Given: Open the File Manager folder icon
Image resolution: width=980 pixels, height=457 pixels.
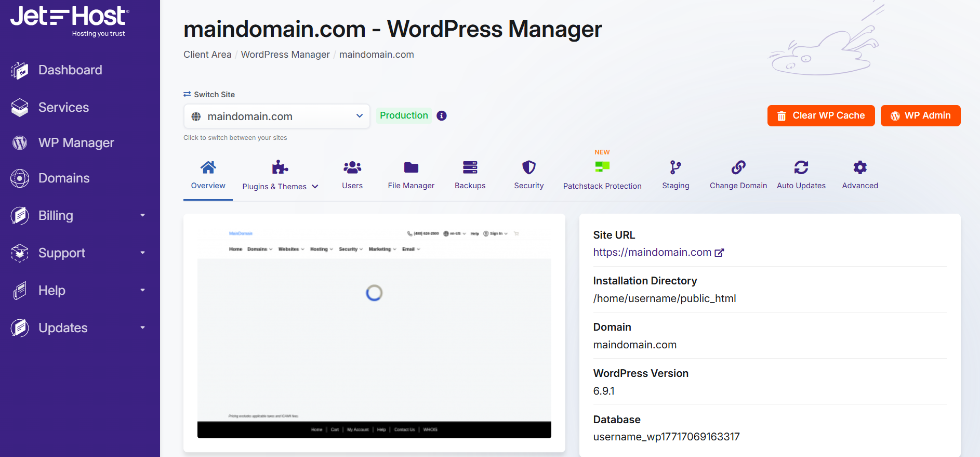Looking at the screenshot, I should coord(411,167).
